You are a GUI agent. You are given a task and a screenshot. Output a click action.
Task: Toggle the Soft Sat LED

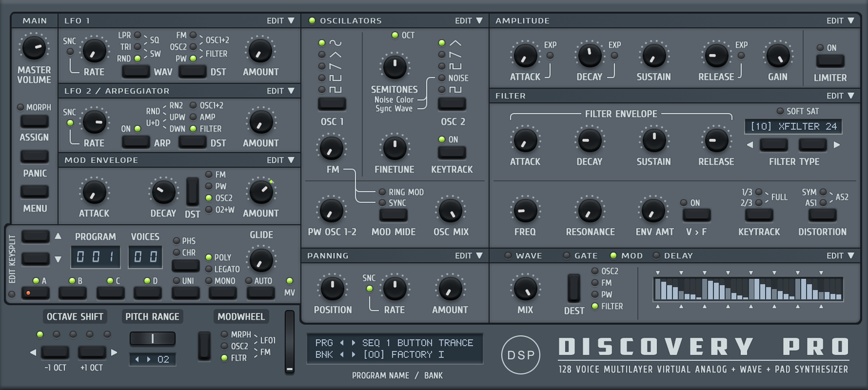pyautogui.click(x=780, y=111)
